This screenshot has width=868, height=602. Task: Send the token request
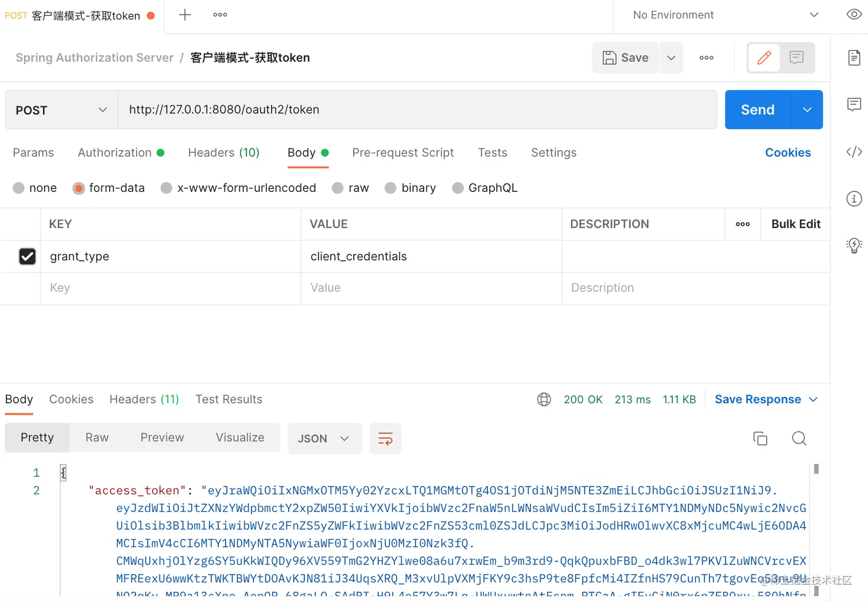tap(757, 110)
